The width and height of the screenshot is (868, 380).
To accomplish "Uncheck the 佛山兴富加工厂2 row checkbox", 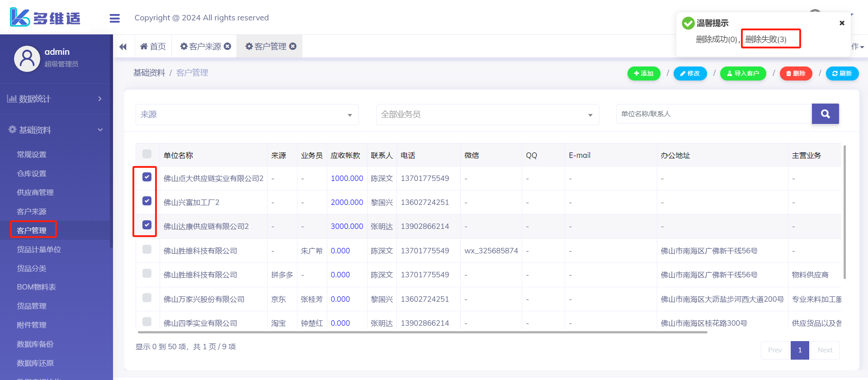I will click(x=147, y=201).
